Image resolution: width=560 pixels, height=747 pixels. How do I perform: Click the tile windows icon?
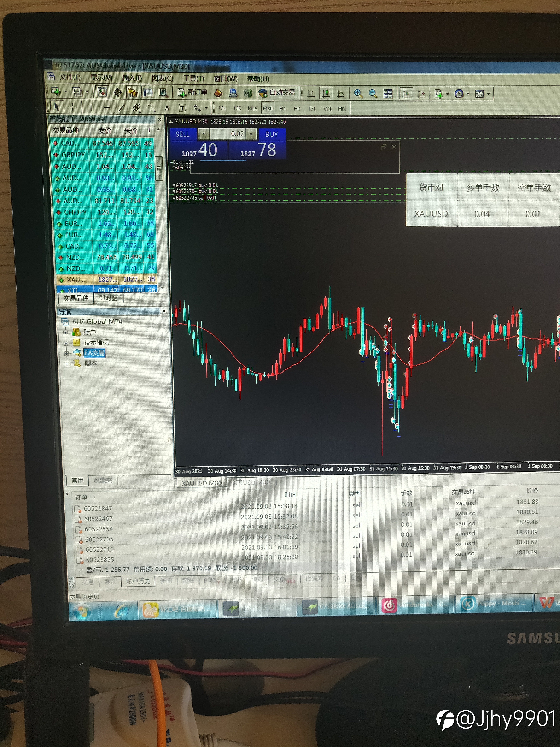[x=388, y=94]
